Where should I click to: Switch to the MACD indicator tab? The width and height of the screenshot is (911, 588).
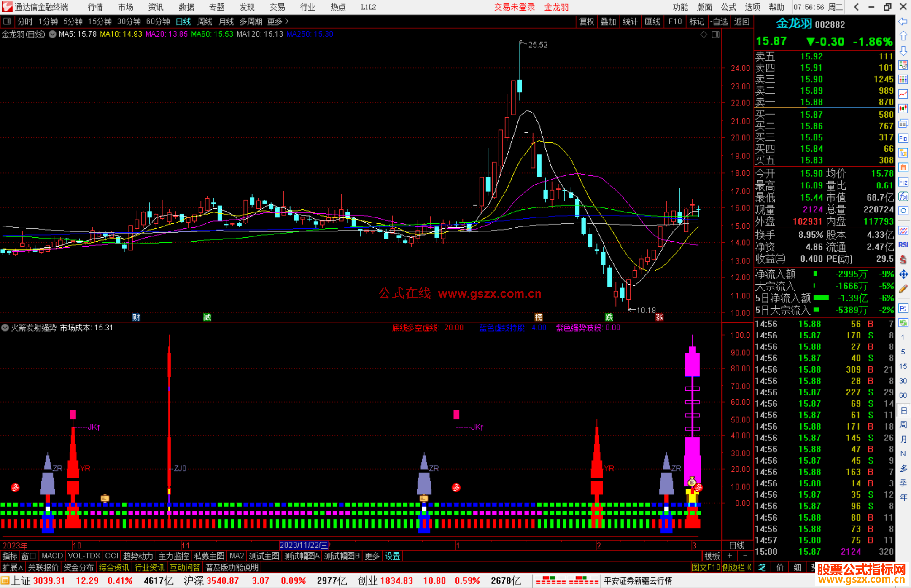[52, 556]
